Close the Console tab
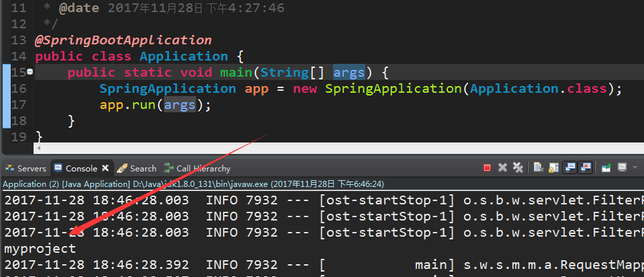This screenshot has width=644, height=277. (105, 167)
